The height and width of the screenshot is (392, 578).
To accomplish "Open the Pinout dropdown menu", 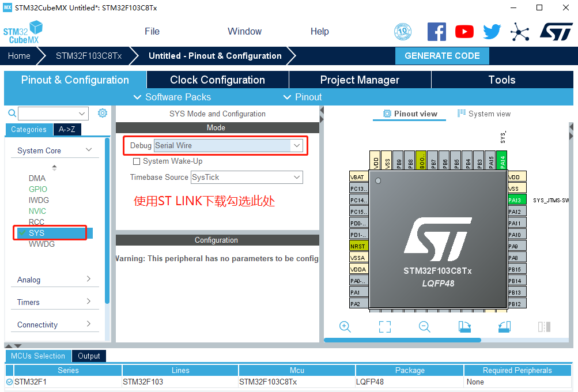I will click(303, 97).
